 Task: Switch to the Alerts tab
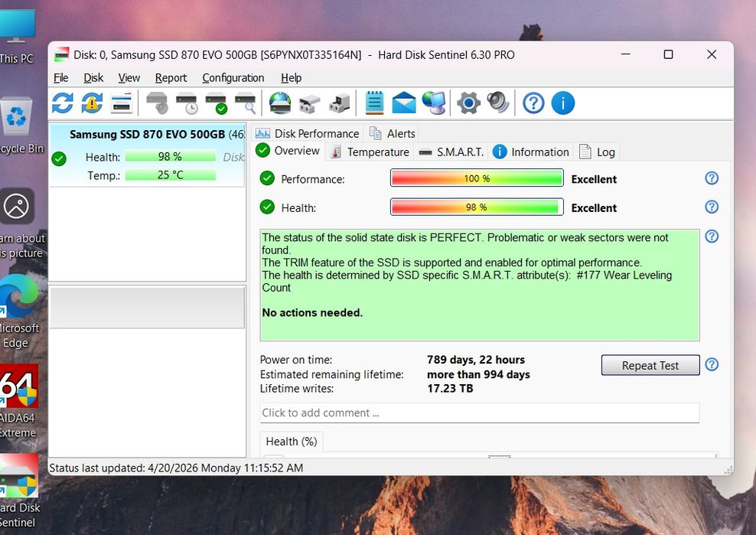click(392, 133)
